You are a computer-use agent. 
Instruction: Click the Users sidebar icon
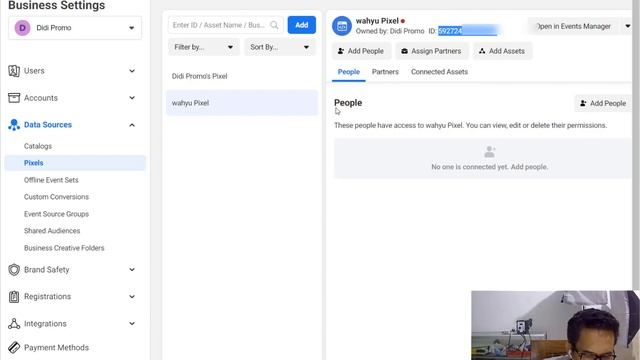[x=14, y=71]
